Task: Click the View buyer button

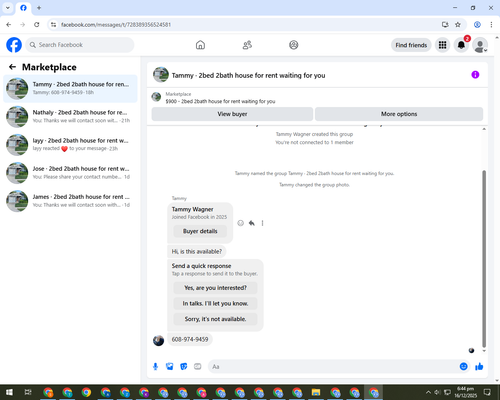Action: [x=232, y=114]
